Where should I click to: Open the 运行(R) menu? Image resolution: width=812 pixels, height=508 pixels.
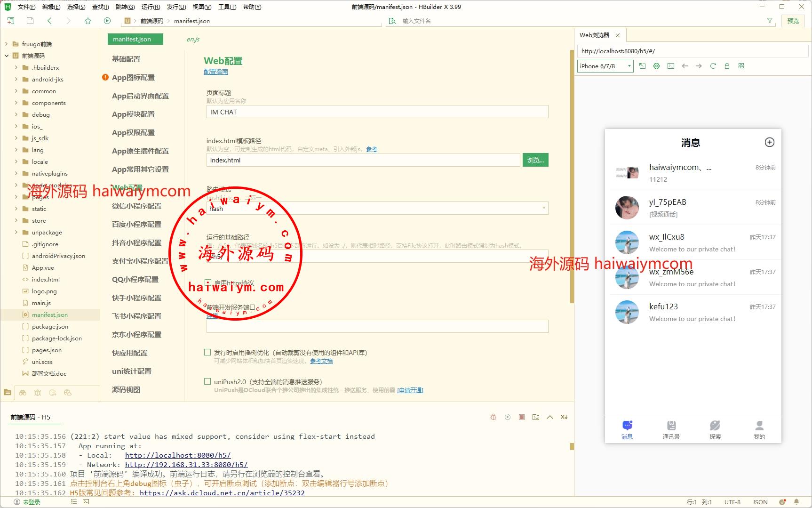[151, 7]
